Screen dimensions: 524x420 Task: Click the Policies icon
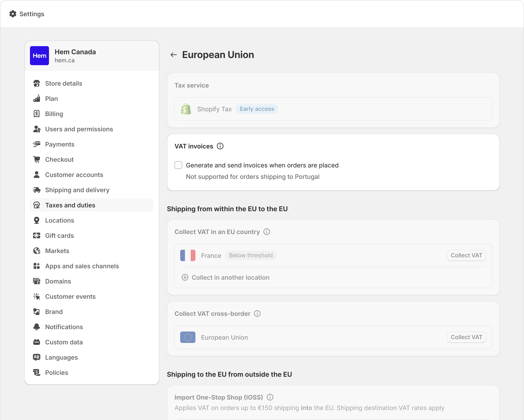pos(37,373)
